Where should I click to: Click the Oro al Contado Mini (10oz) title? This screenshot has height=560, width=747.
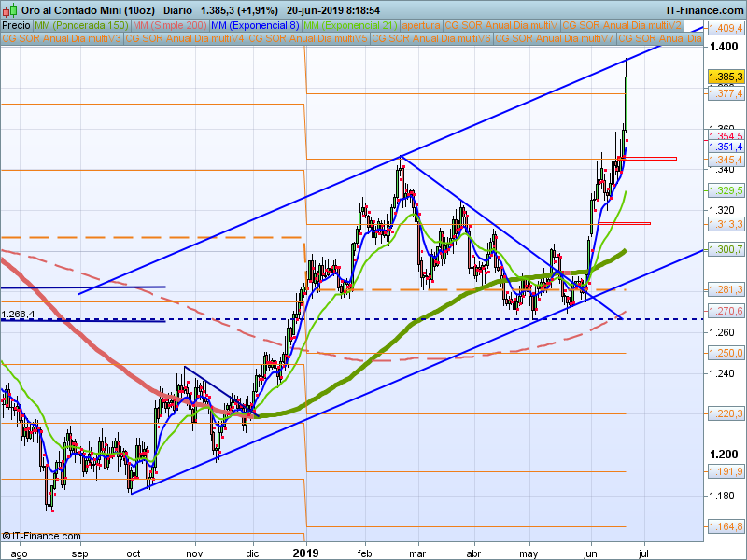(88, 10)
